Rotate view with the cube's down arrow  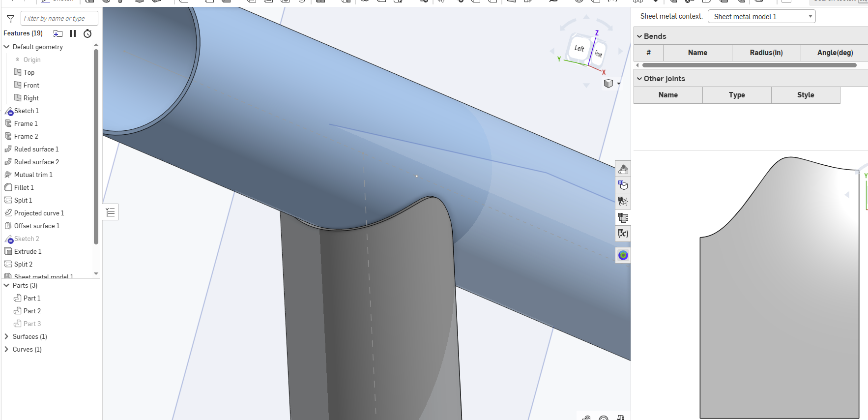pyautogui.click(x=586, y=86)
